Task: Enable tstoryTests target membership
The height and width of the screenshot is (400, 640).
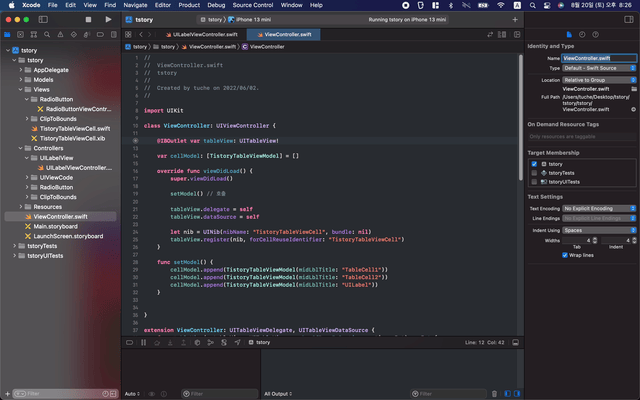Action: pyautogui.click(x=534, y=173)
